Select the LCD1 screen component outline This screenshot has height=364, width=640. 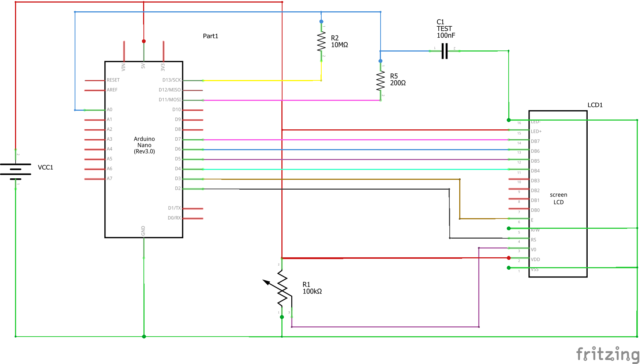[x=558, y=194]
